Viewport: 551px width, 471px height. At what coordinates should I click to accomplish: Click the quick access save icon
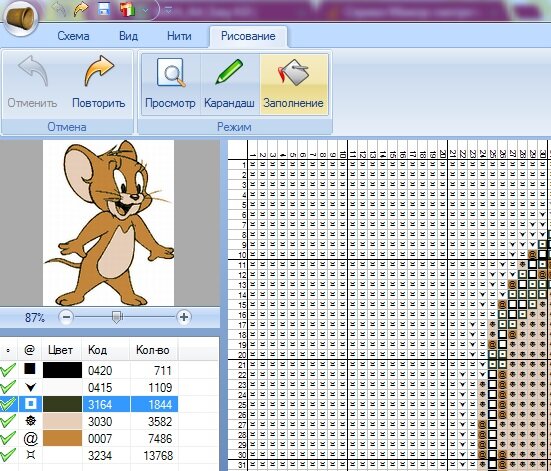[104, 9]
